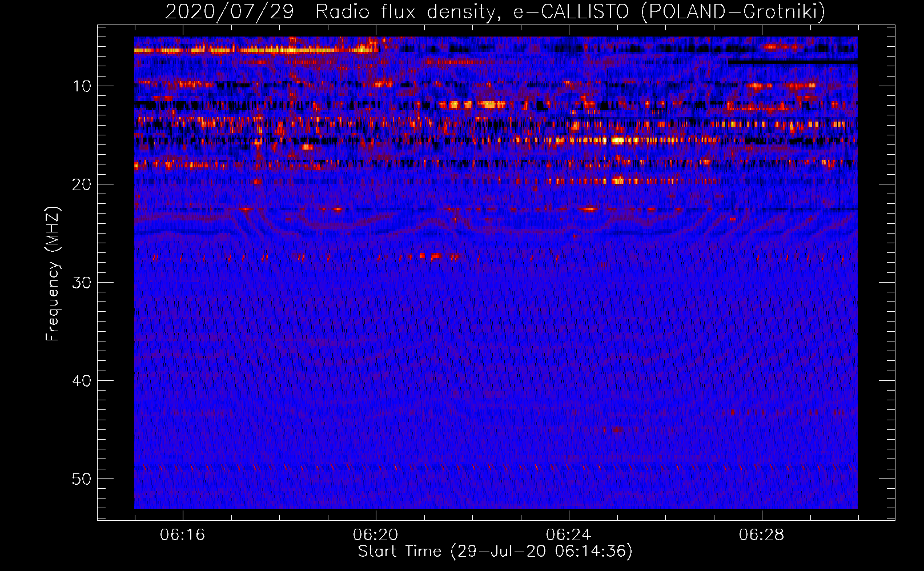Click the 'Frequency (MHZ)' axis label

coord(53,274)
